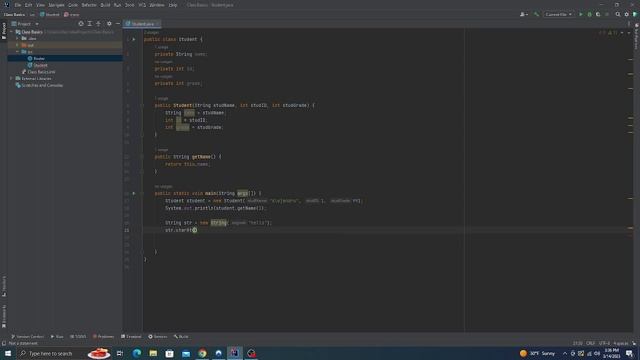The image size is (640, 360).
Task: Open the Current File run configuration dropdown
Action: (x=558, y=14)
